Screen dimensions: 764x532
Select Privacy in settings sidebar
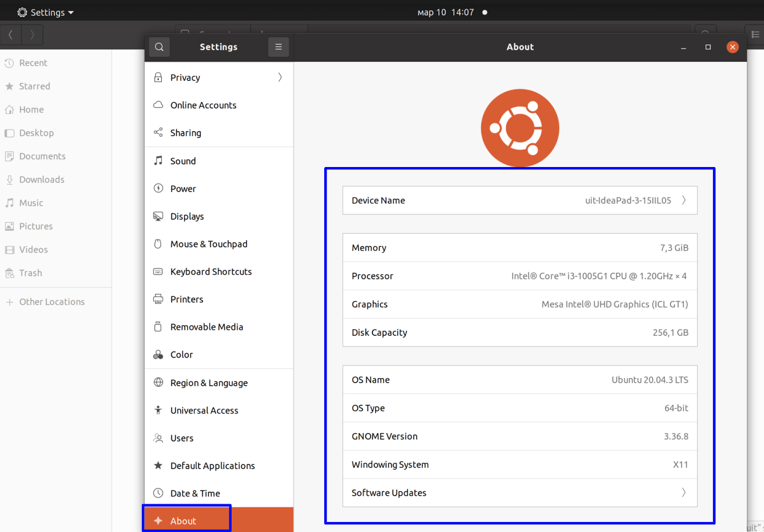219,77
